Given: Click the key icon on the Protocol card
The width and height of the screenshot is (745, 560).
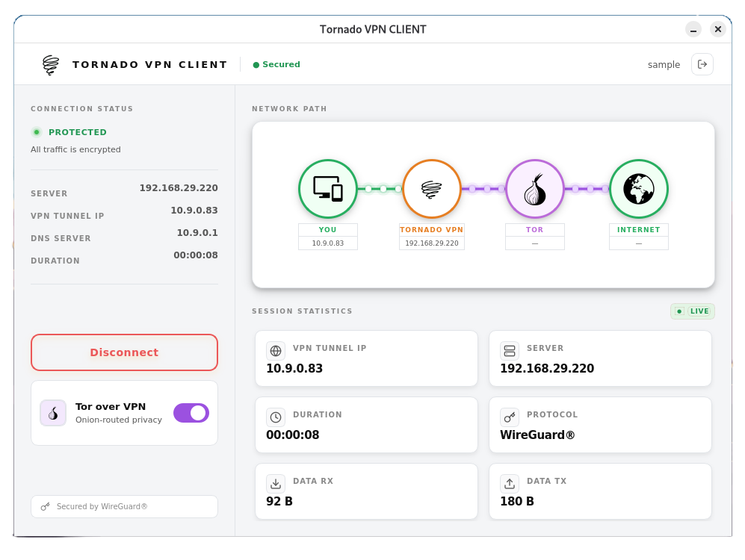Looking at the screenshot, I should coord(510,417).
